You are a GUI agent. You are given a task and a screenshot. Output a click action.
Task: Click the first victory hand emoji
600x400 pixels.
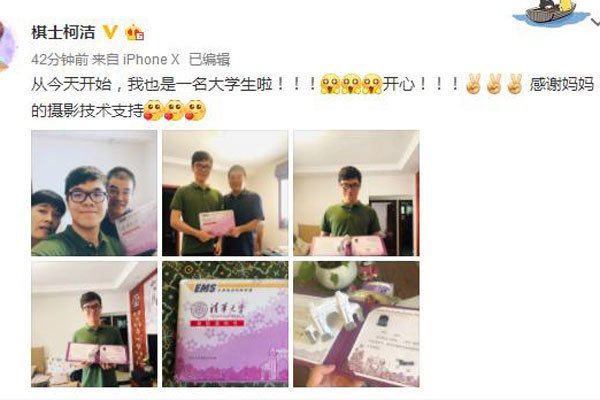(473, 84)
